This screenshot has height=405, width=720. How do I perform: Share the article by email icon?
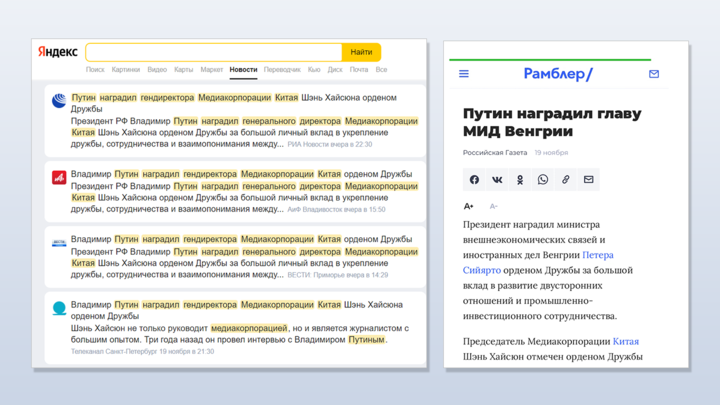pyautogui.click(x=589, y=180)
